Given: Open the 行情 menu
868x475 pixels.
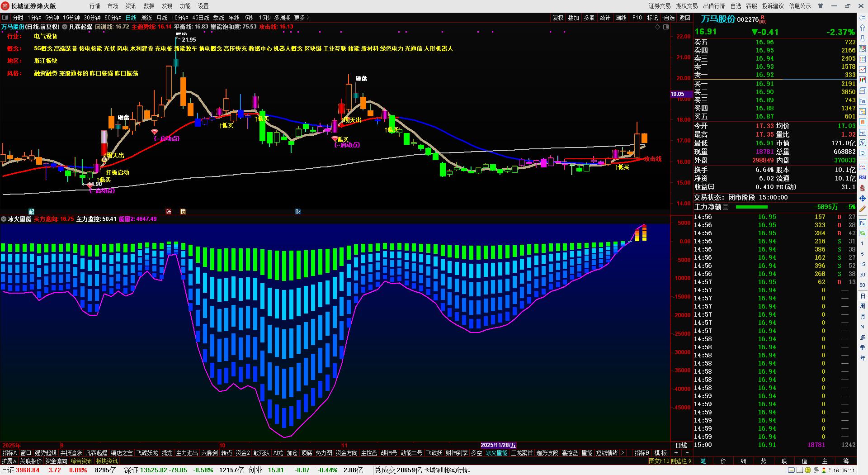Looking at the screenshot, I should [x=95, y=6].
